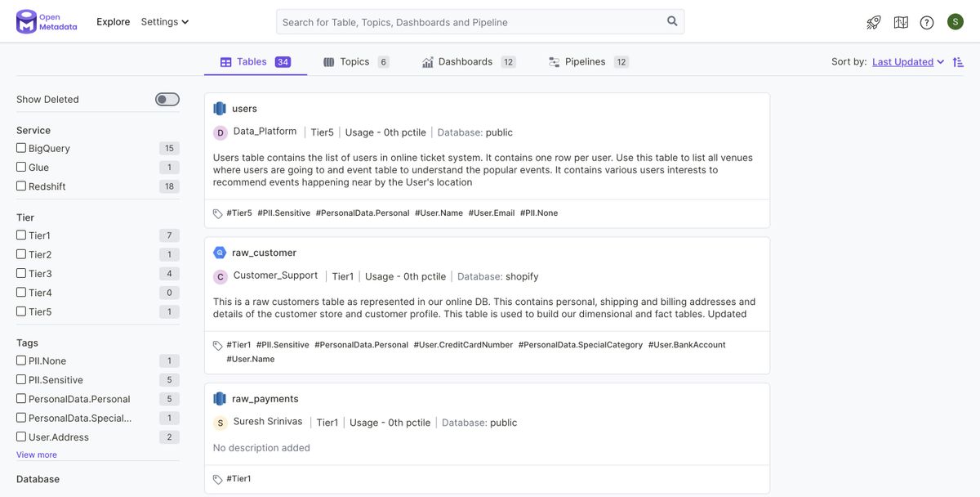980x497 pixels.
Task: Click the user avatar S icon
Action: coord(955,22)
